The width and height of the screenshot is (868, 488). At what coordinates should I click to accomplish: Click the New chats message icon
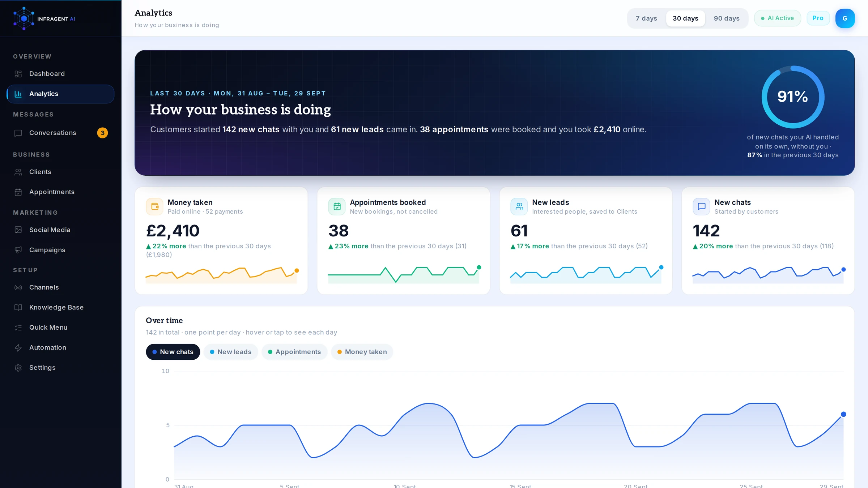coord(702,206)
